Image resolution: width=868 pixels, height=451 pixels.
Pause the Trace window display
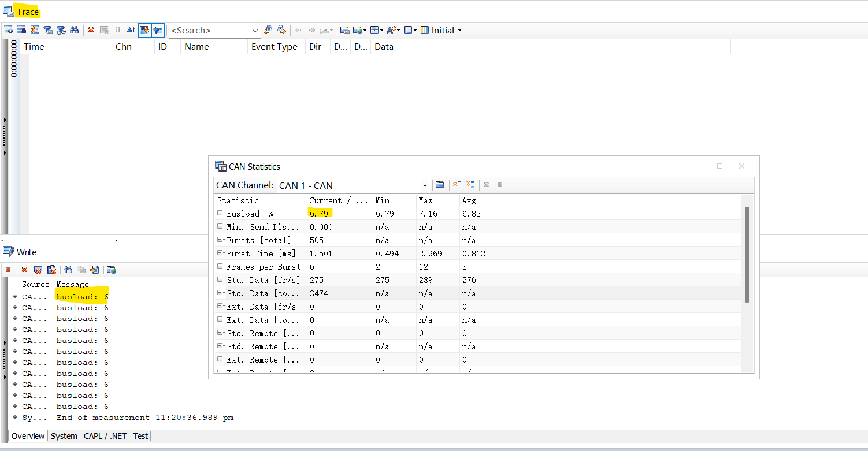(x=117, y=30)
